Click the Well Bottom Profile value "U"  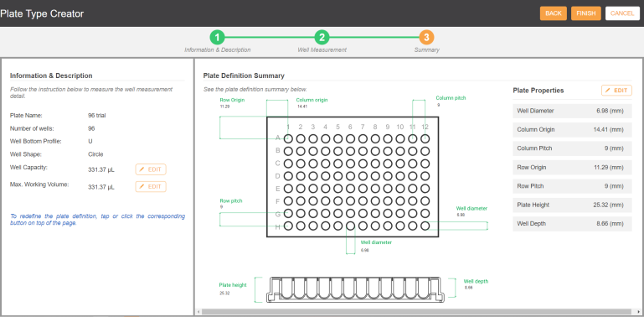point(90,142)
